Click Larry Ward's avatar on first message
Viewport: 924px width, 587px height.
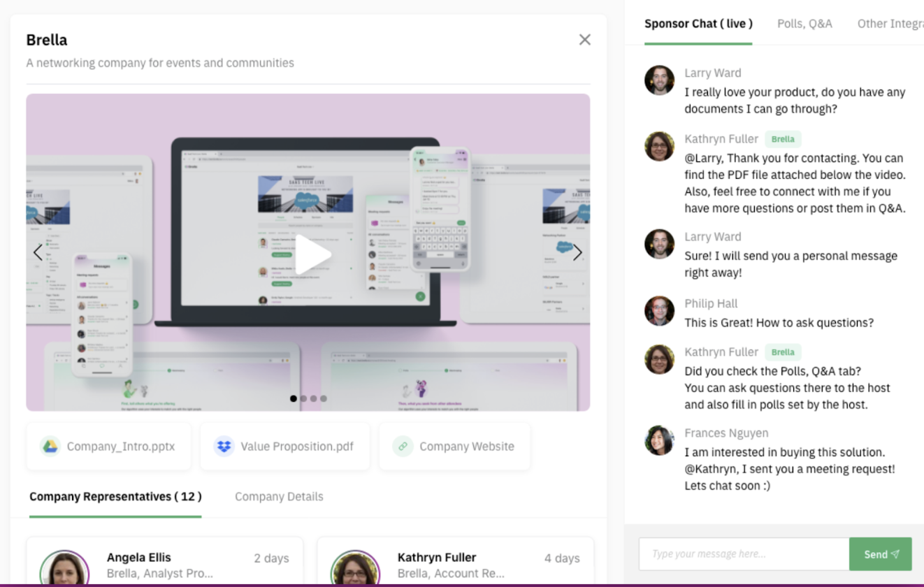(x=659, y=80)
